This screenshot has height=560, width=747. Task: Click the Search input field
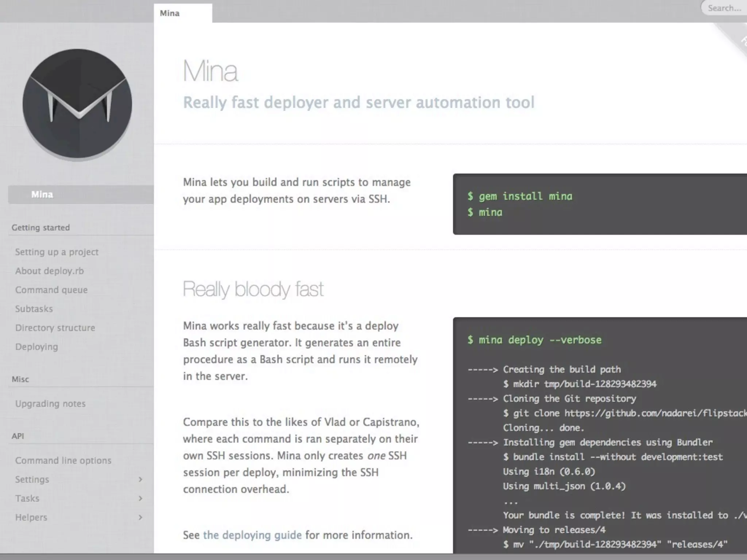point(724,8)
